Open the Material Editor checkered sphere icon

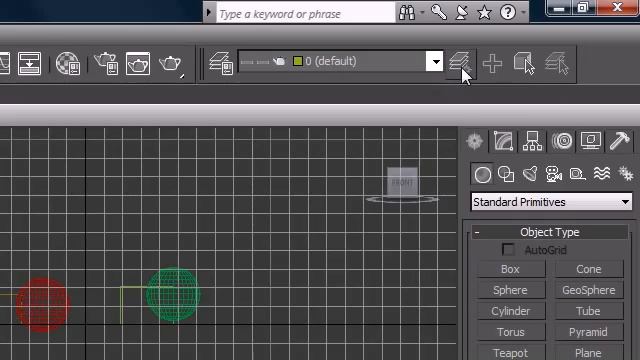coord(68,63)
